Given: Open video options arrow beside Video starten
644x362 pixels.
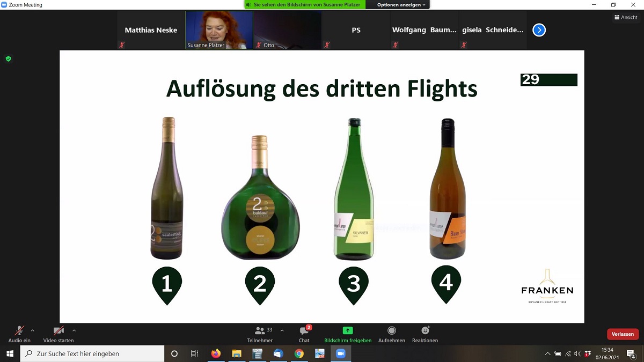Looking at the screenshot, I should point(74,331).
